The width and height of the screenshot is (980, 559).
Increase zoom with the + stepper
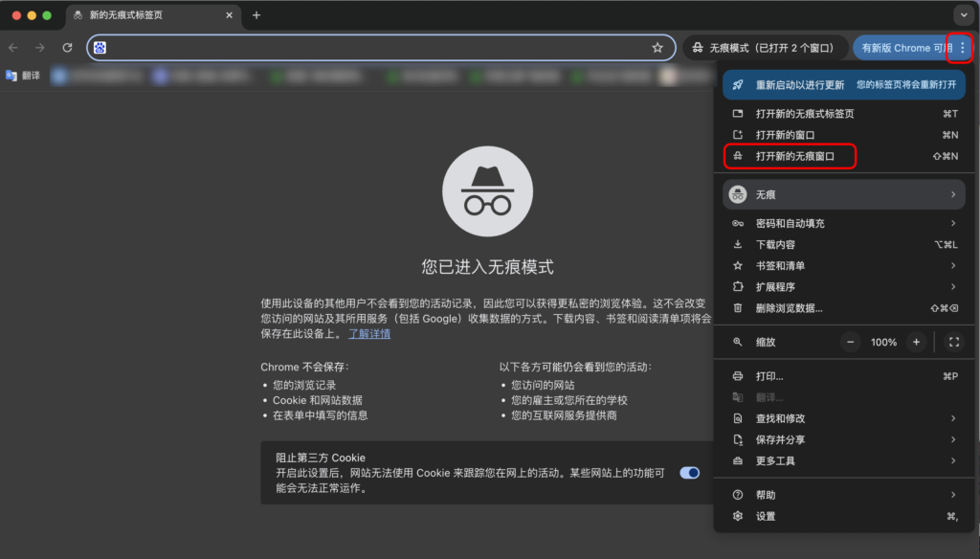(915, 342)
